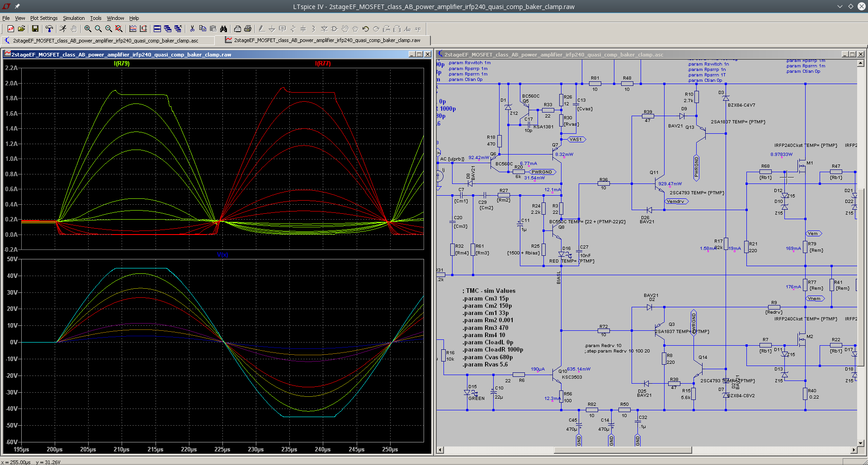Select the Text Aa tool

[x=407, y=29]
